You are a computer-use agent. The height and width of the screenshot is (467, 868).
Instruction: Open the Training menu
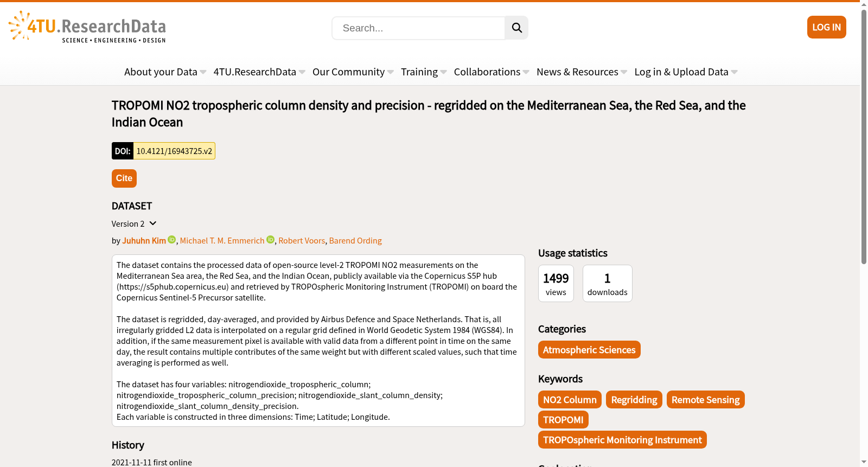tap(423, 72)
